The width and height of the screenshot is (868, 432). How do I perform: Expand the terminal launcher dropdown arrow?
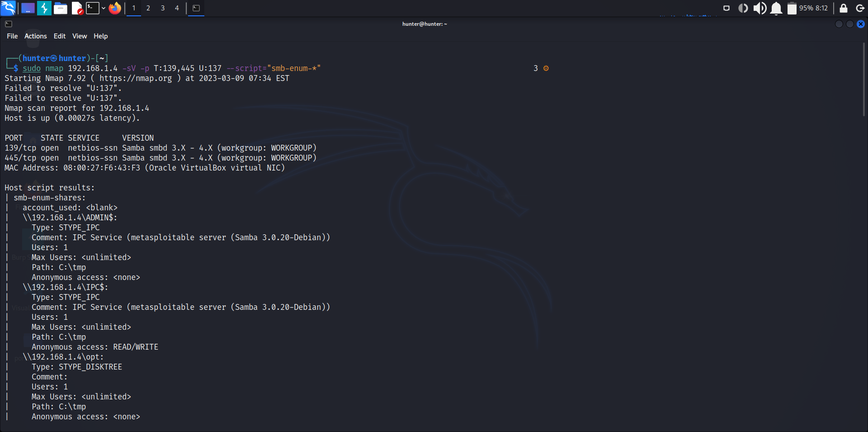[104, 8]
